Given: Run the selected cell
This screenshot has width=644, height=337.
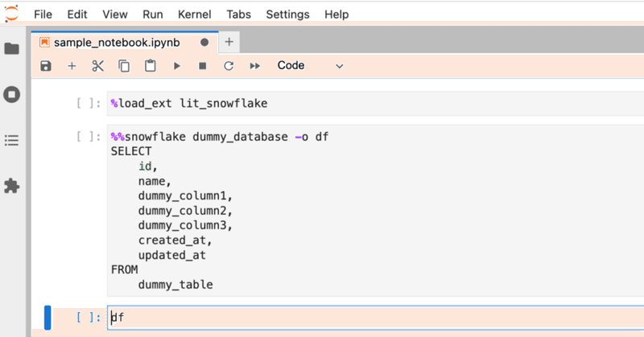Looking at the screenshot, I should (x=176, y=66).
